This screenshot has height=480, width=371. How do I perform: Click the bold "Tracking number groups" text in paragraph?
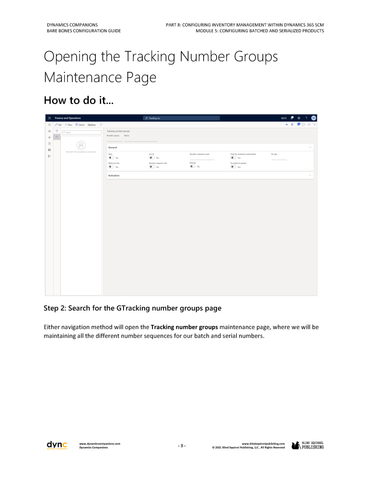pyautogui.click(x=184, y=327)
